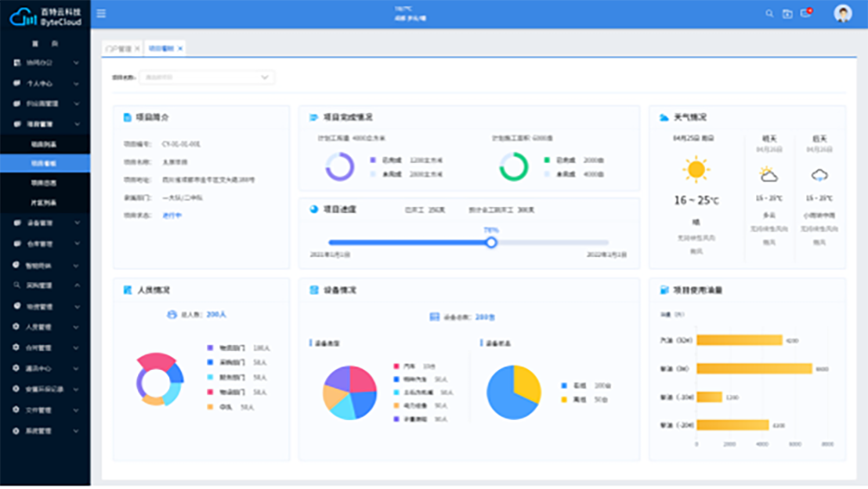The image size is (868, 489).
Task: Select 项目列表 in the sidebar submenu
Action: 44,144
